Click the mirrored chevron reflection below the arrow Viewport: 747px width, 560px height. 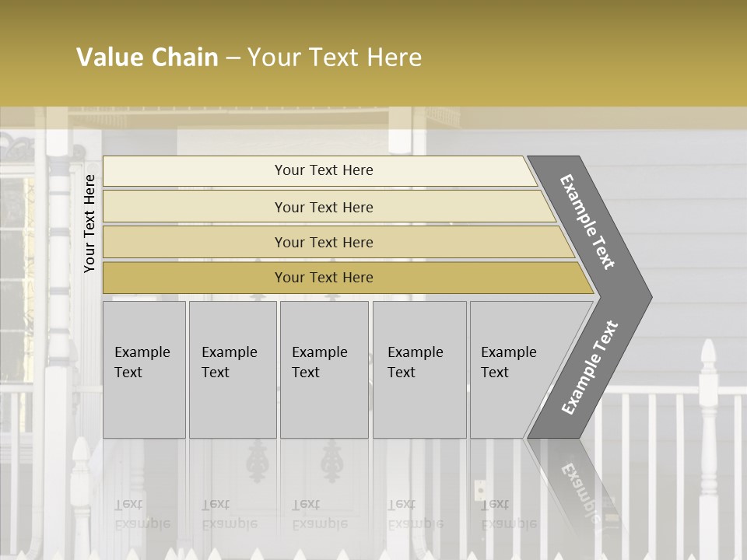tap(580, 482)
